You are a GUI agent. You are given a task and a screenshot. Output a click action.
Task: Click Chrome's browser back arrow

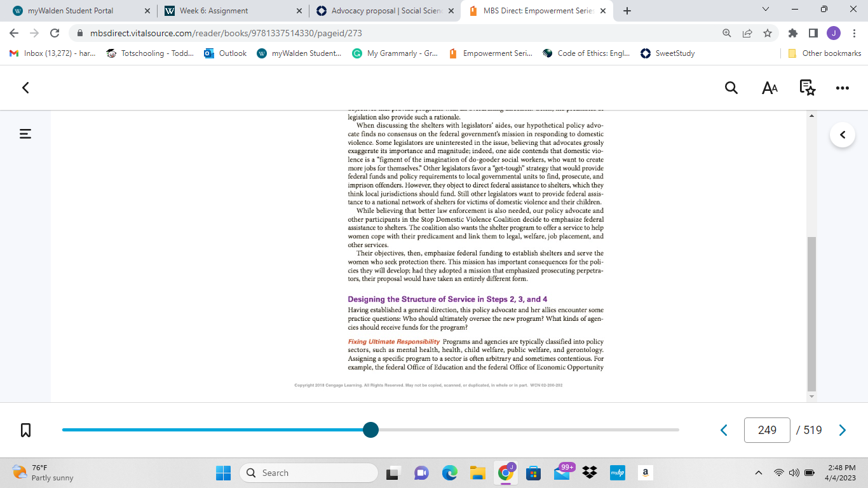point(14,33)
